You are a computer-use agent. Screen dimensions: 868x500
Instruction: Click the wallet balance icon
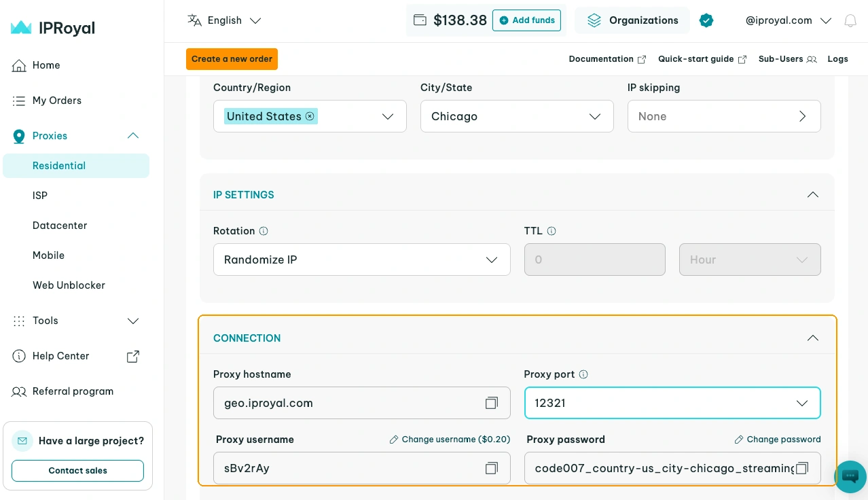coord(420,20)
